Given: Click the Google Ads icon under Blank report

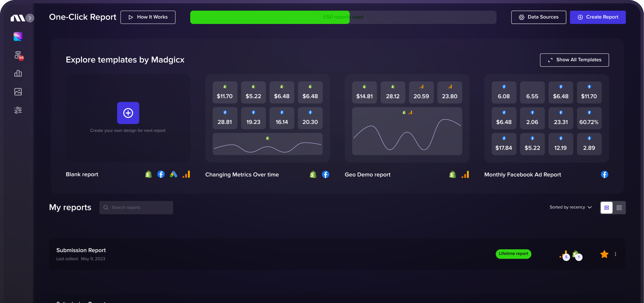Looking at the screenshot, I should click(174, 174).
